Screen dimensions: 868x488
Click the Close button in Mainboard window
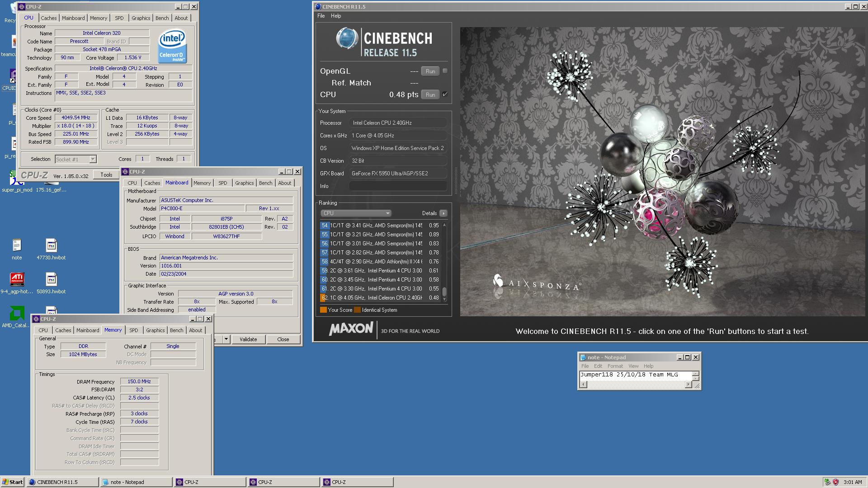tap(283, 339)
